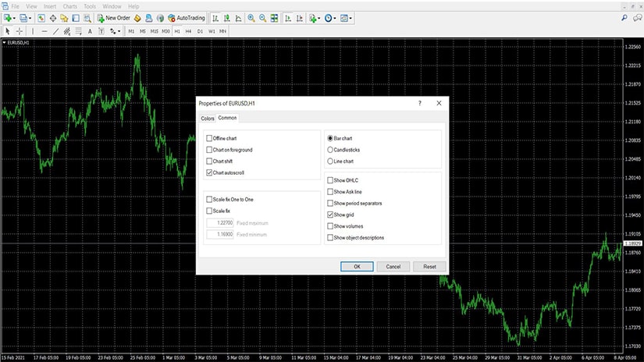
Task: Select the Crosshair tool
Action: (x=20, y=31)
